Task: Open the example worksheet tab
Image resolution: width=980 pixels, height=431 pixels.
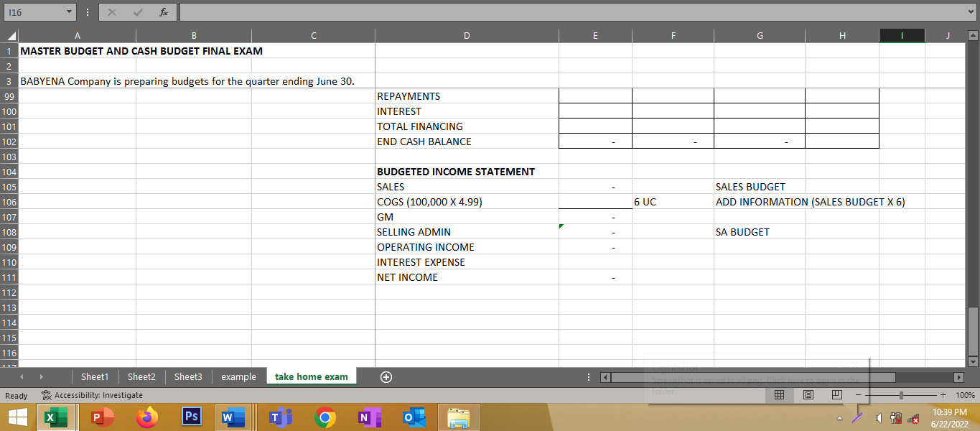Action: click(239, 376)
